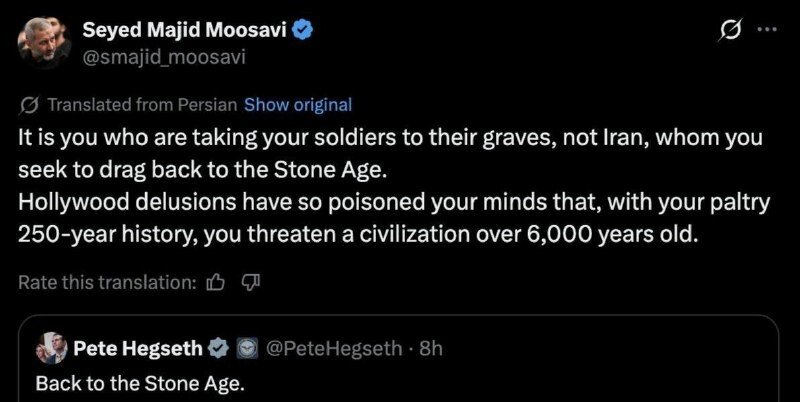800x402 pixels.
Task: Click Seyed Majid Moosavi's blue verified badge
Action: coord(304,32)
